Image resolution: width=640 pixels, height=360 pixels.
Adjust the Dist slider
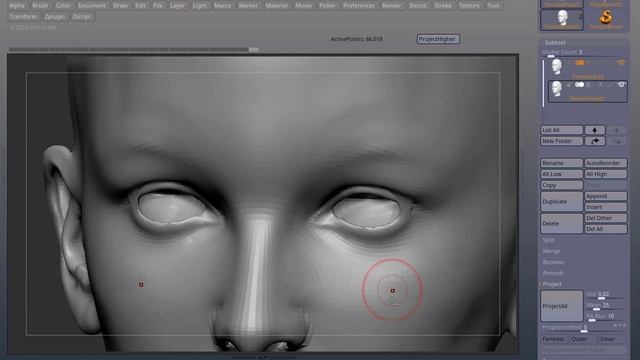coord(606,295)
